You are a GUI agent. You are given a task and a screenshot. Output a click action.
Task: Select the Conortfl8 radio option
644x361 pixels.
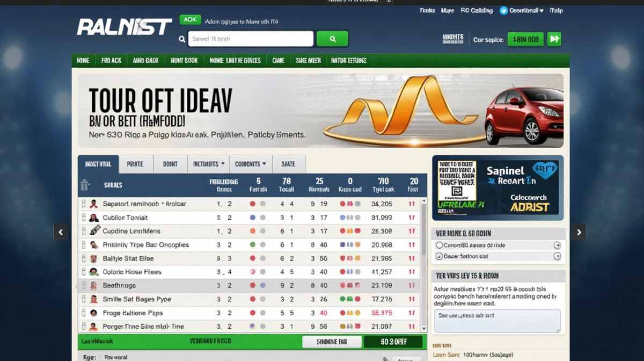tap(439, 245)
